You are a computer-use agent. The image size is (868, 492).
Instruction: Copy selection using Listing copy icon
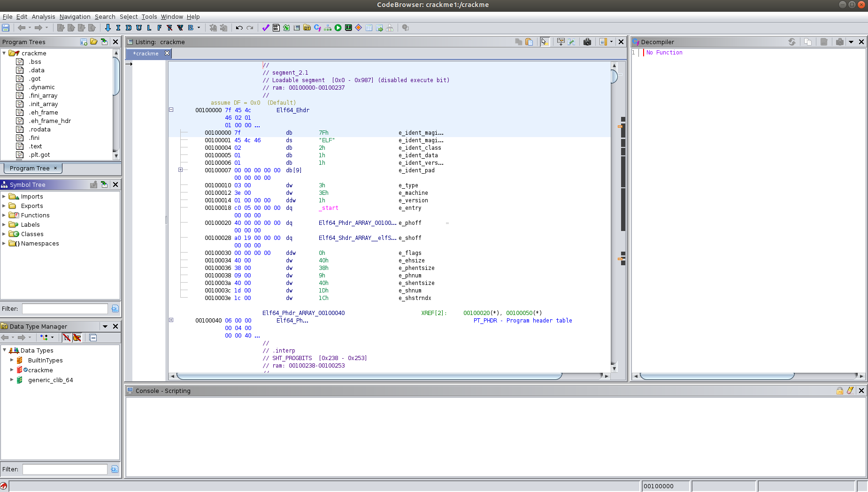click(x=519, y=42)
